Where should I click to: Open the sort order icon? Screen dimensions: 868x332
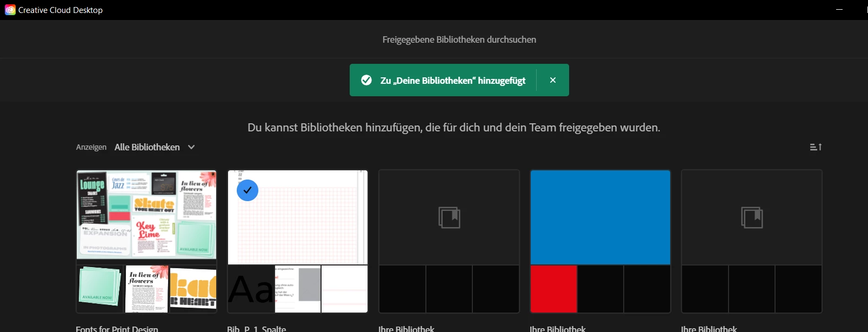[816, 147]
